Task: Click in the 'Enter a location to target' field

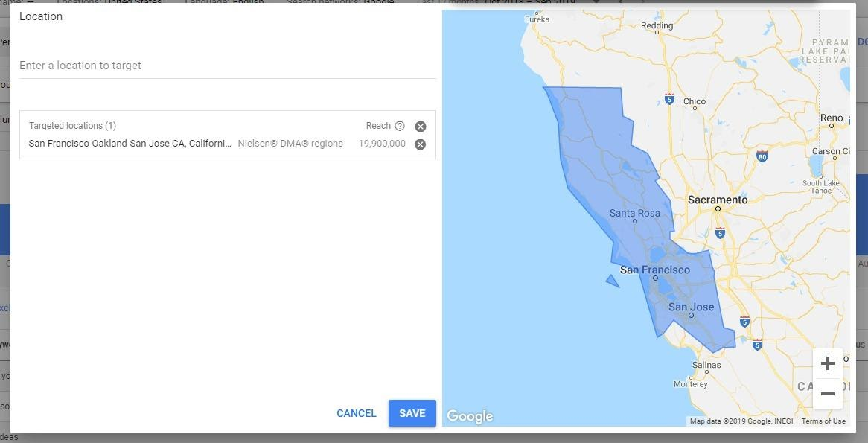Action: (228, 66)
